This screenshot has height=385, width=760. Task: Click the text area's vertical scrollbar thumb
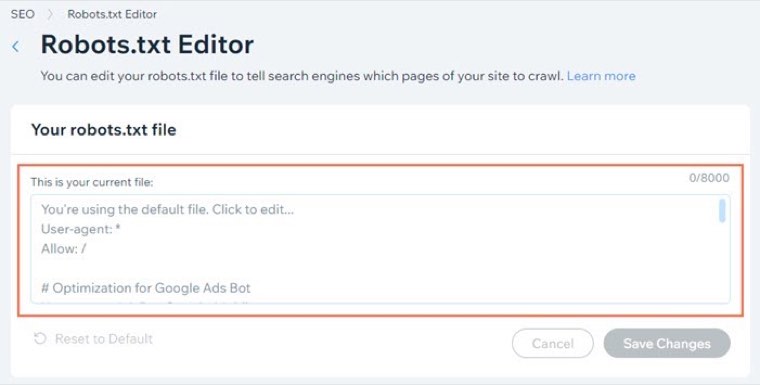tap(722, 211)
